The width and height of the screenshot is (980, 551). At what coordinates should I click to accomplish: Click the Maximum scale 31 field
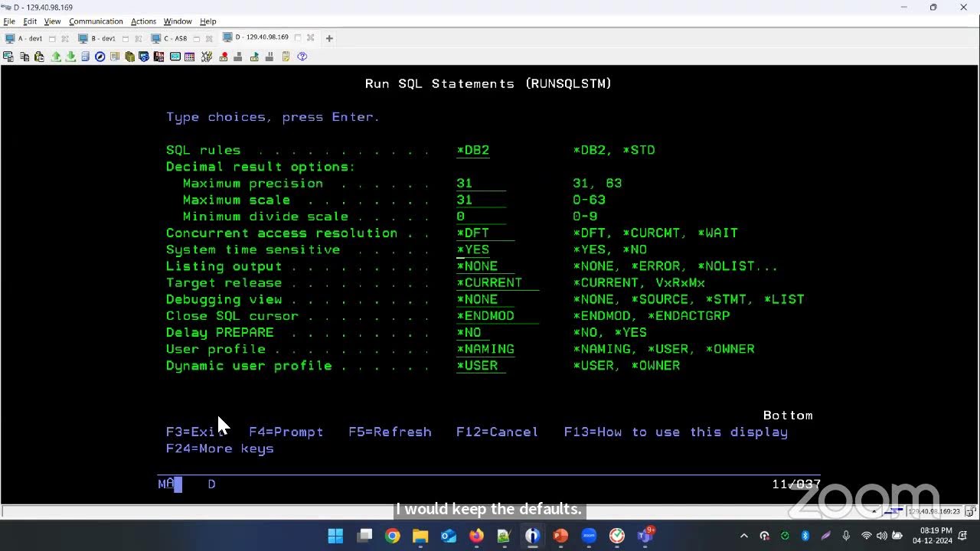pos(481,200)
